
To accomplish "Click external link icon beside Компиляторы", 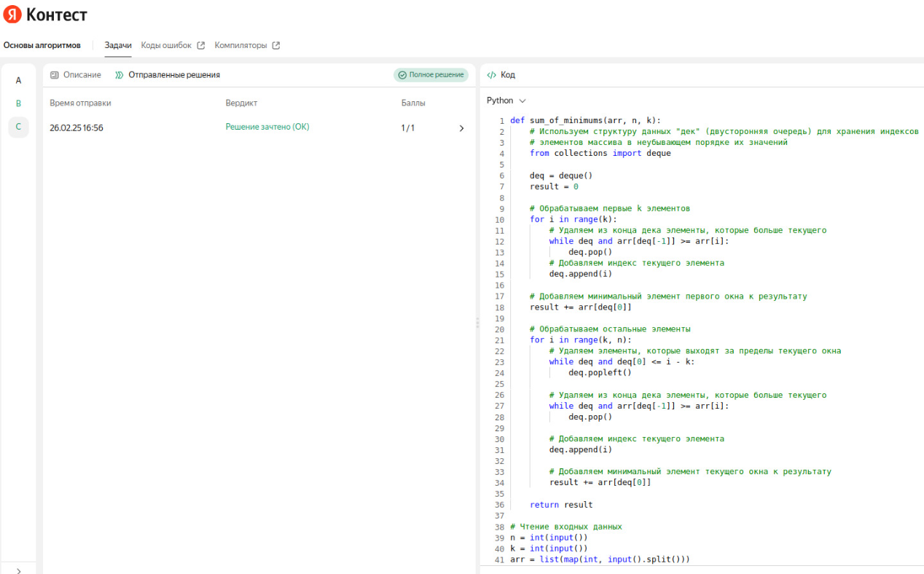I will (x=276, y=45).
